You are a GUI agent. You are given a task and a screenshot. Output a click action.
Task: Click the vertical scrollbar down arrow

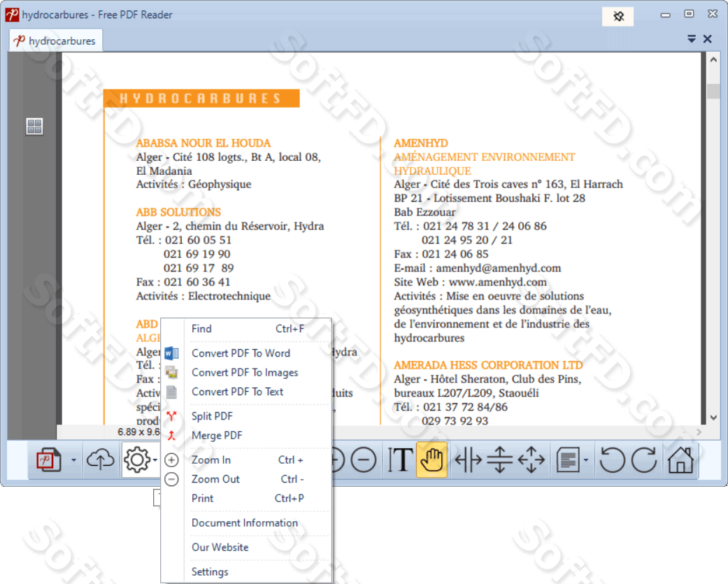tap(713, 418)
